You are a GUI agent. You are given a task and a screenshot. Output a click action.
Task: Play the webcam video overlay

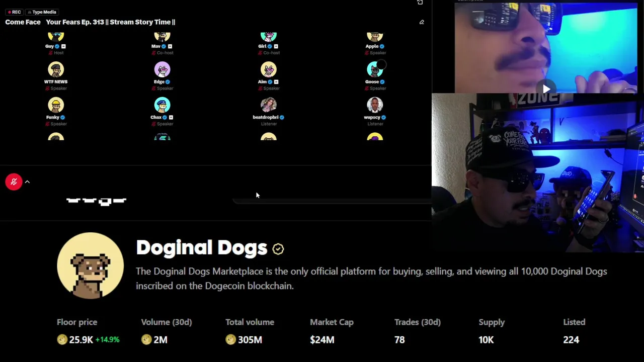[546, 89]
